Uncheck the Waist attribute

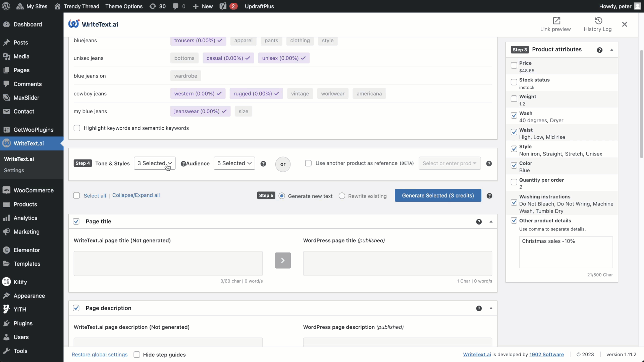514,132
